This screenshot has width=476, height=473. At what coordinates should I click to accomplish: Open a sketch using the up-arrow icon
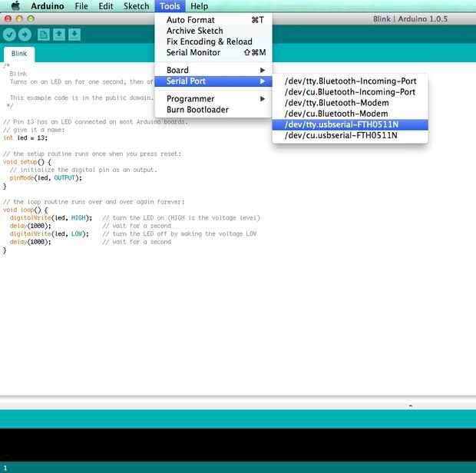pyautogui.click(x=59, y=35)
